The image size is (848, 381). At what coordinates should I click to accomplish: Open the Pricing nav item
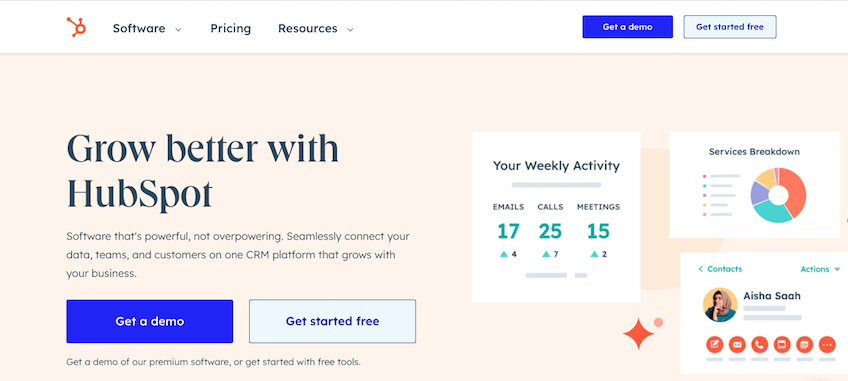pos(230,28)
